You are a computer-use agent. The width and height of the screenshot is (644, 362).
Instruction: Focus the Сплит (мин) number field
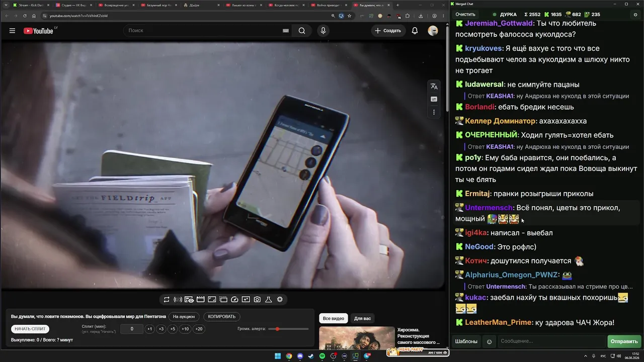(132, 329)
